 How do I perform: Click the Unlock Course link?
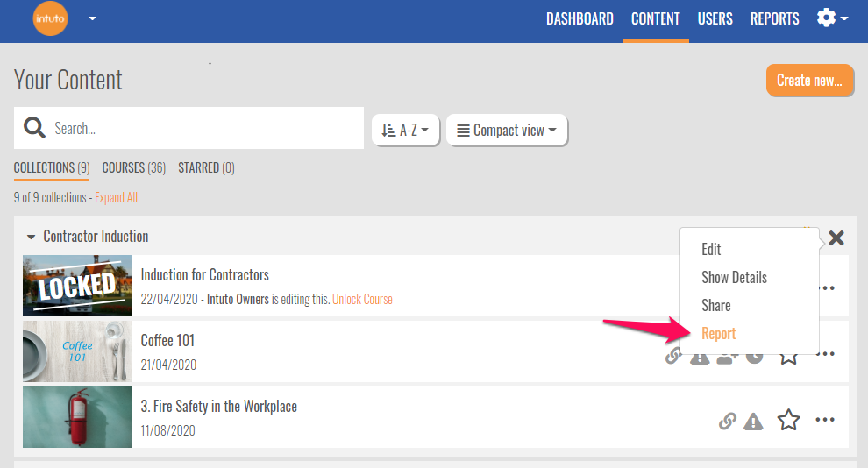(362, 299)
